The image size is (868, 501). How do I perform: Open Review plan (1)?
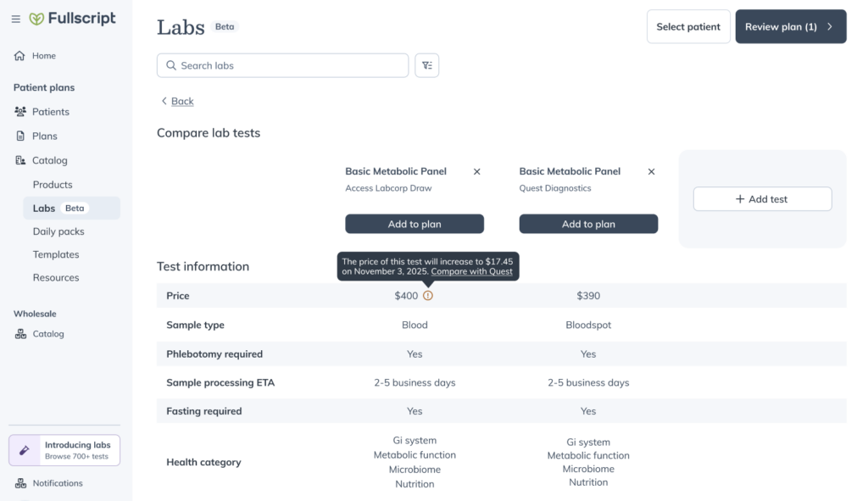790,26
